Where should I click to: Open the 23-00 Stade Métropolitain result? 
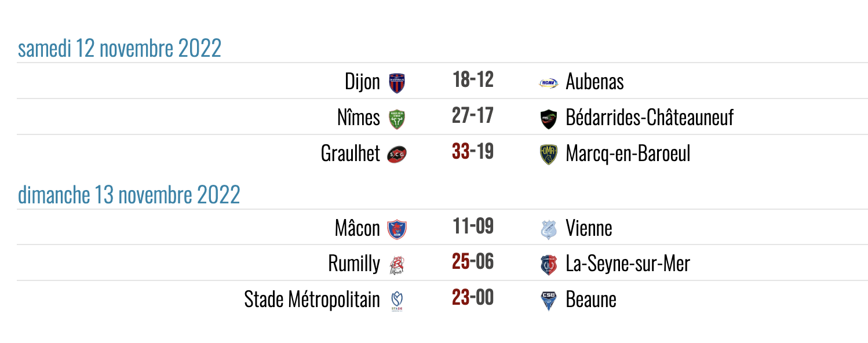(x=473, y=298)
